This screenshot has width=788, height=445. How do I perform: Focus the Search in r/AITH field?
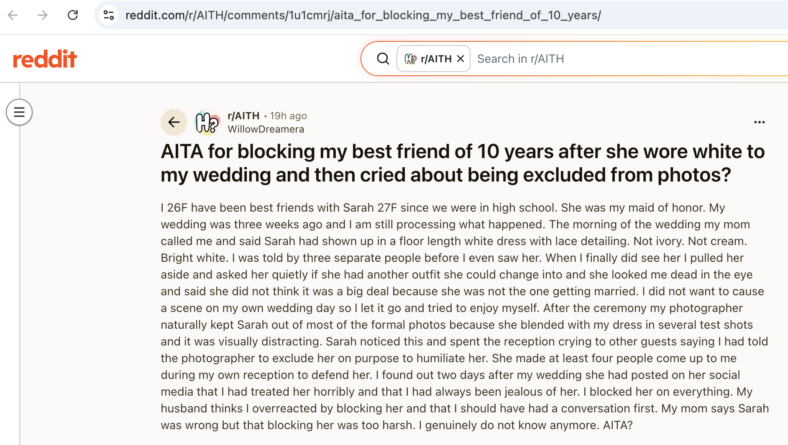[630, 59]
